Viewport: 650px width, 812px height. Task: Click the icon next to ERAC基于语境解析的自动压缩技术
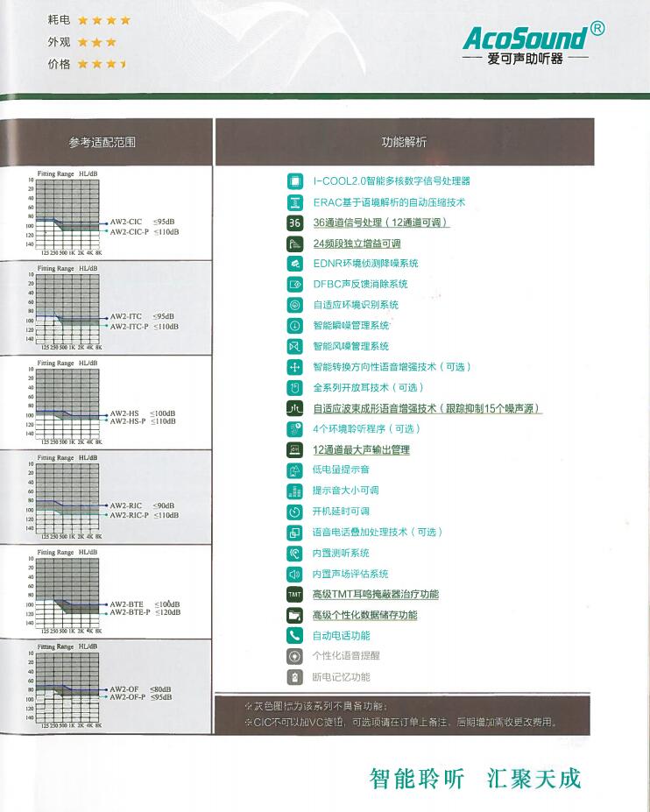click(294, 202)
